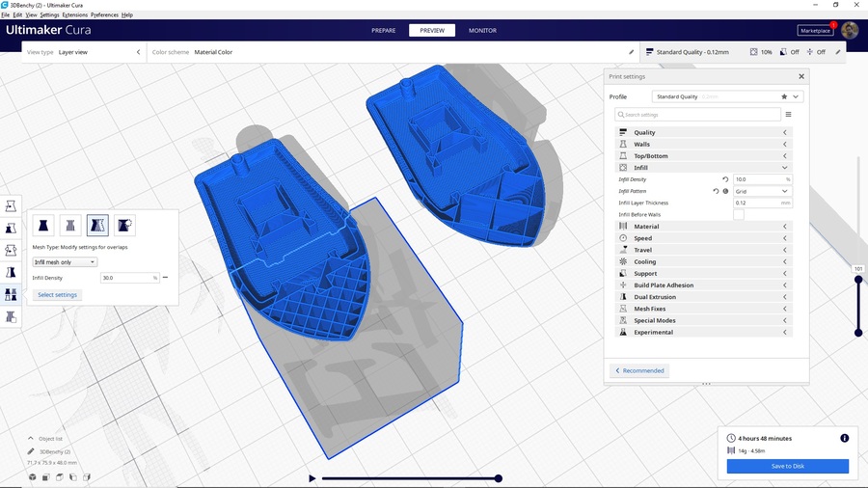Open the Infill Pattern Grid dropdown
The image size is (868, 488).
click(762, 191)
